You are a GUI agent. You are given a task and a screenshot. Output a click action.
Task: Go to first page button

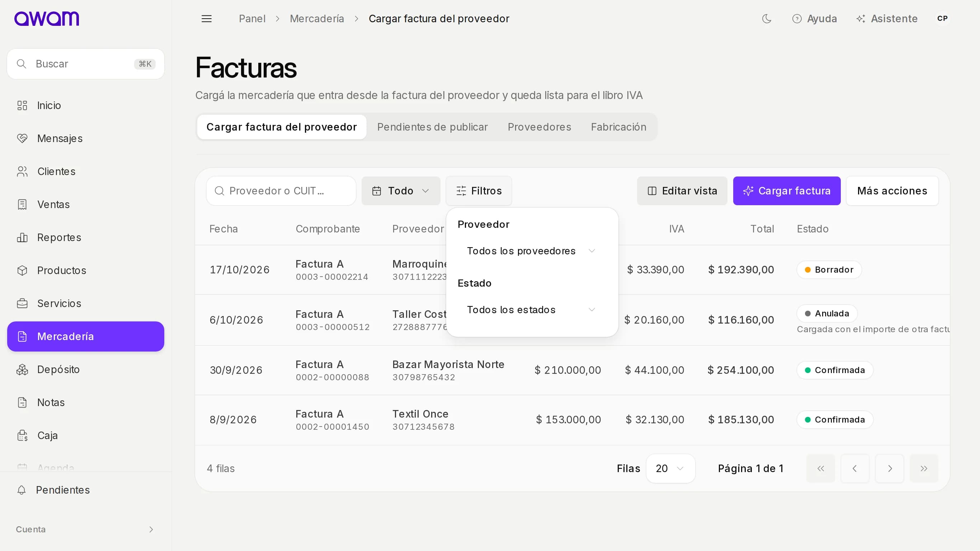point(821,468)
